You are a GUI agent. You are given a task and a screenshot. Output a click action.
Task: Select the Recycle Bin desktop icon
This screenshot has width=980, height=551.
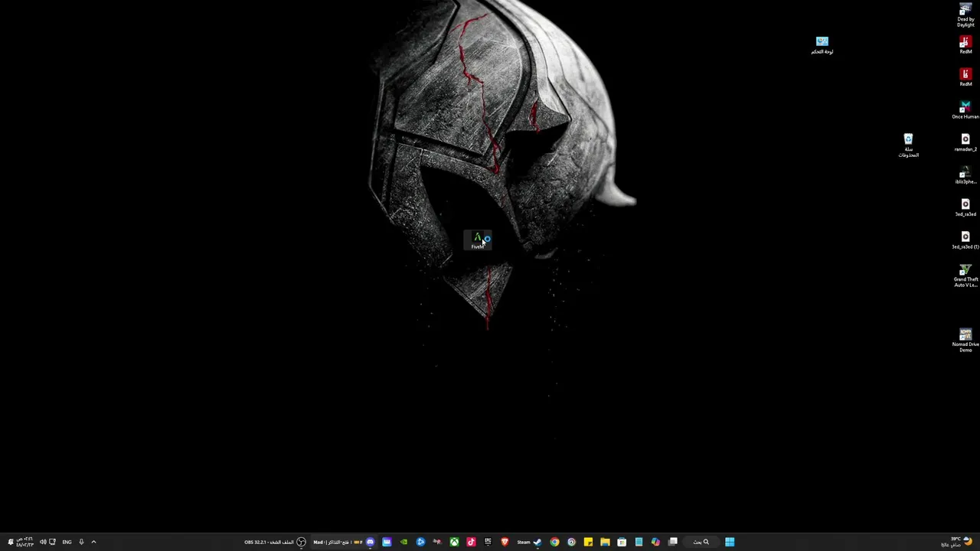point(908,145)
